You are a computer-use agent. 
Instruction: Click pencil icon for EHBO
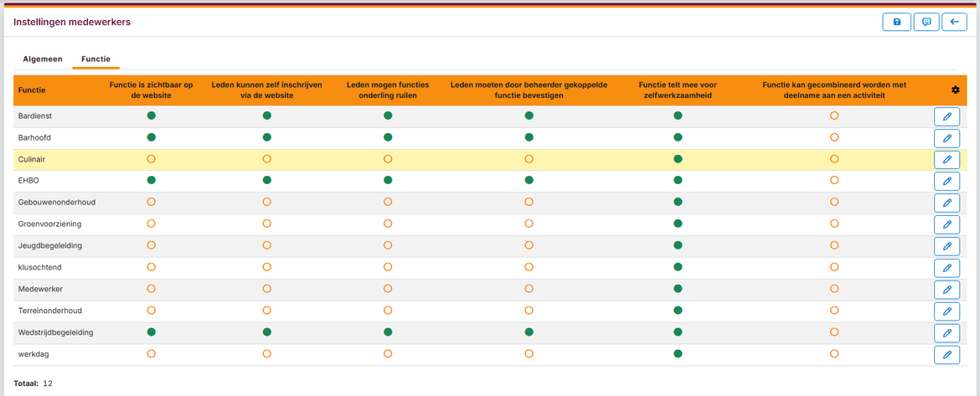[946, 181]
